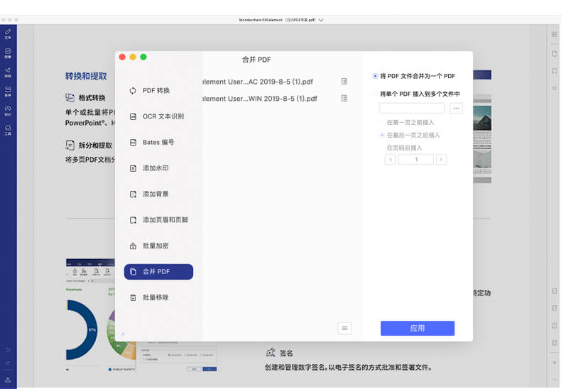The height and width of the screenshot is (389, 588).
Task: Open page settings icon next to AC 2019-8-5 file
Action: [x=344, y=82]
